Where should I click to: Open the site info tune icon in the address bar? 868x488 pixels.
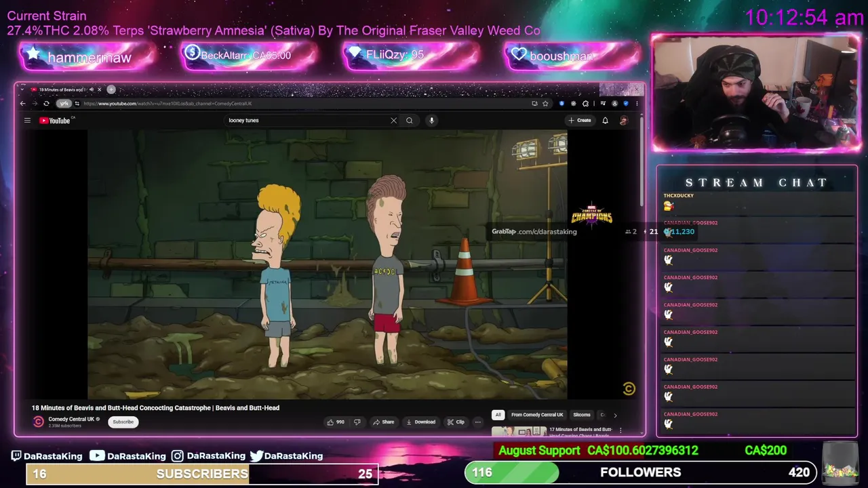pyautogui.click(x=77, y=104)
